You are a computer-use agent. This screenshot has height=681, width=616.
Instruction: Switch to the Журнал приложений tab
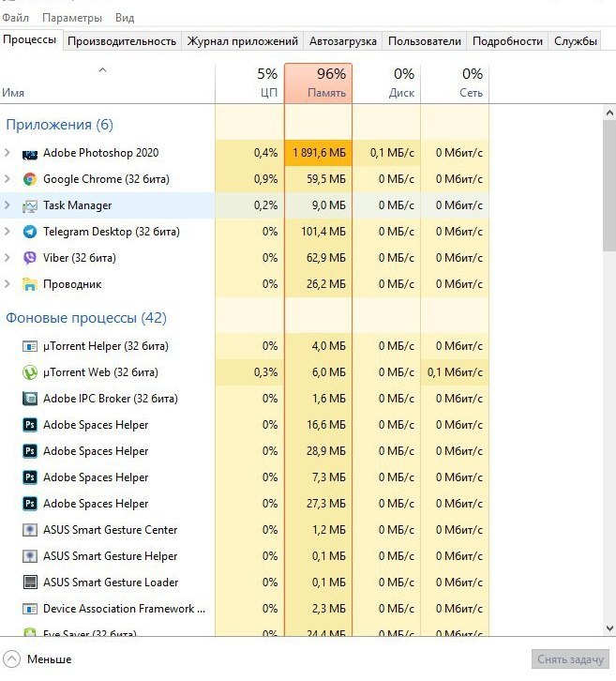click(x=242, y=41)
